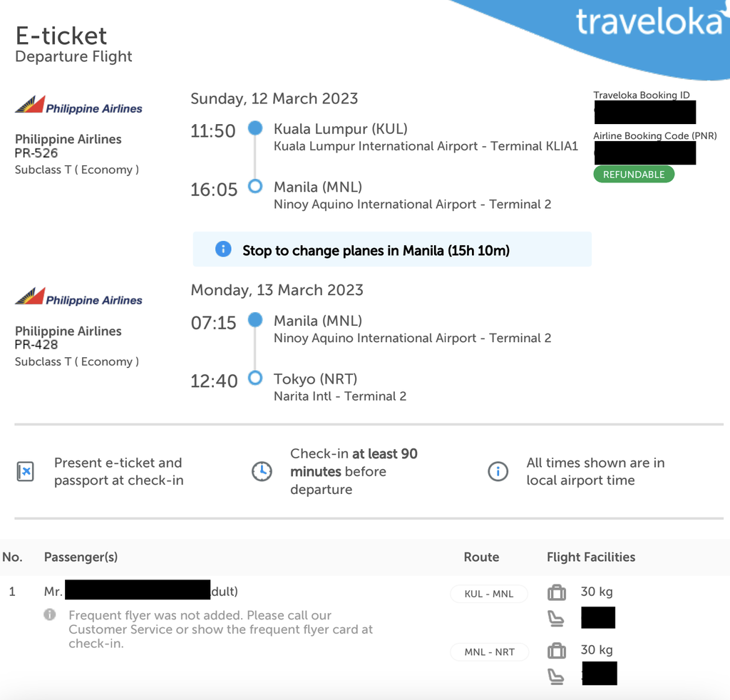730x700 pixels.
Task: Click the seat icon for KUL - MNL route
Action: pos(556,619)
